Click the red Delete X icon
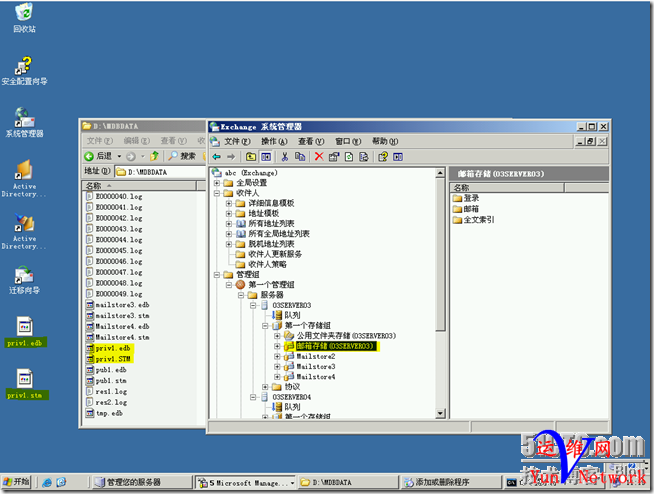The height and width of the screenshot is (494, 654). [x=319, y=157]
